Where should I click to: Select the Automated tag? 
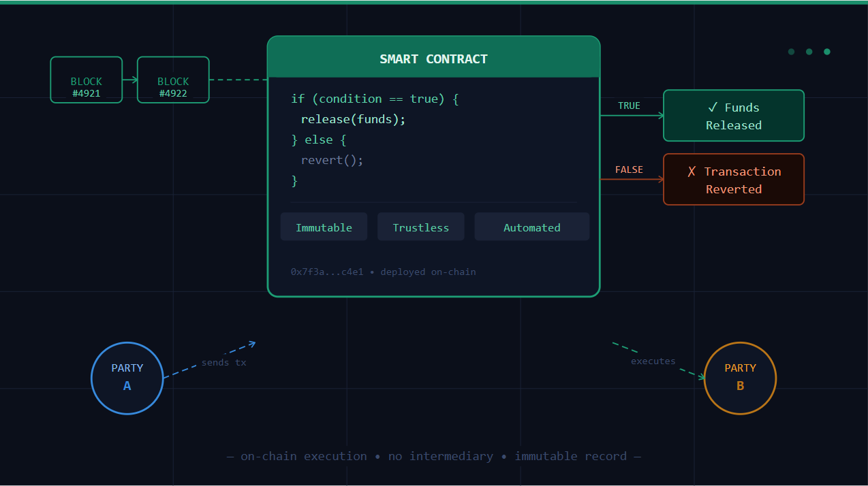coord(532,227)
